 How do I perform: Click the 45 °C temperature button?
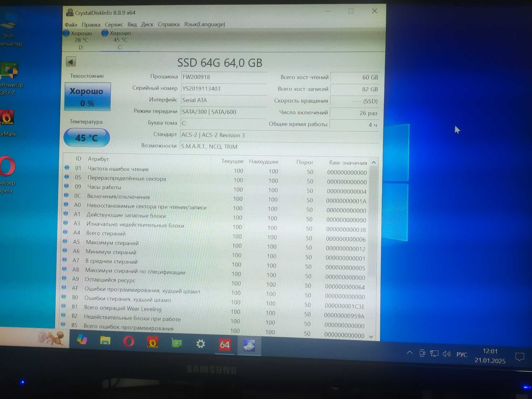86,138
